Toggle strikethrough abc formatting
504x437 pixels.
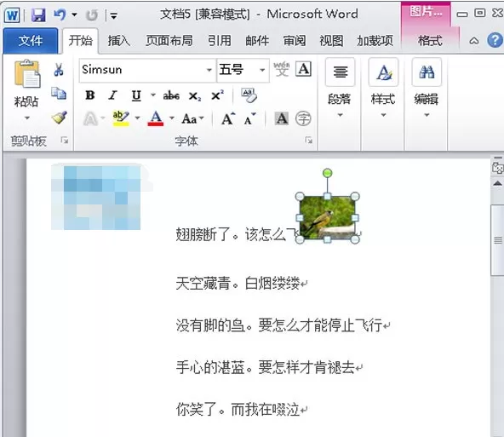pos(171,95)
